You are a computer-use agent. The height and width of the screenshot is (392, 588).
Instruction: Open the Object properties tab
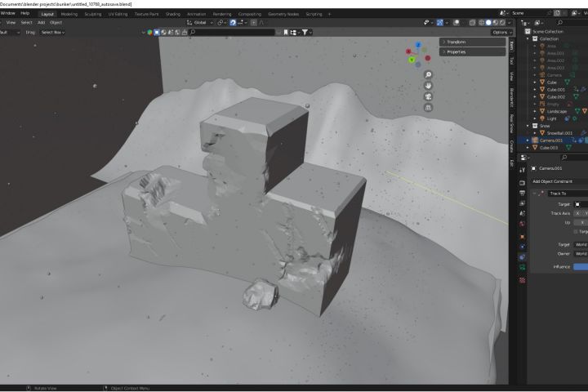523,237
